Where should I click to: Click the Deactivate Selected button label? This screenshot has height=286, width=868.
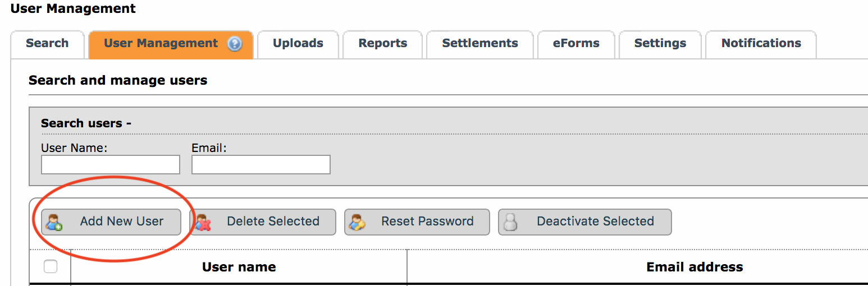pos(596,222)
